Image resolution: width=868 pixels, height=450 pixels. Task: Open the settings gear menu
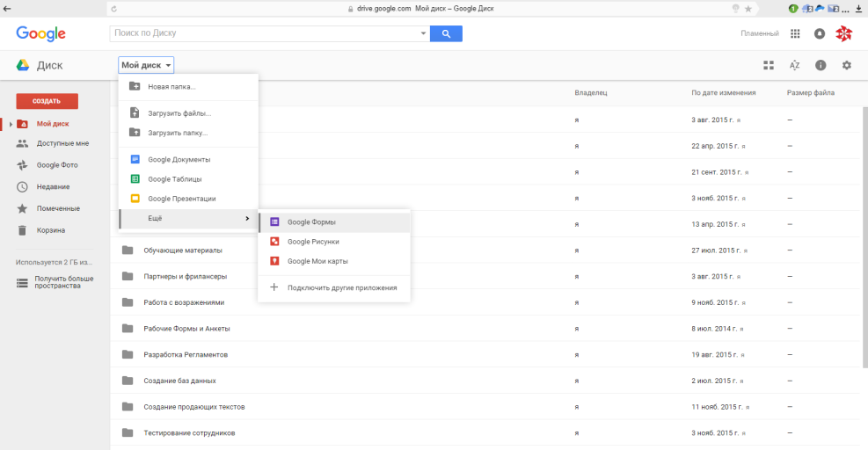pyautogui.click(x=846, y=65)
